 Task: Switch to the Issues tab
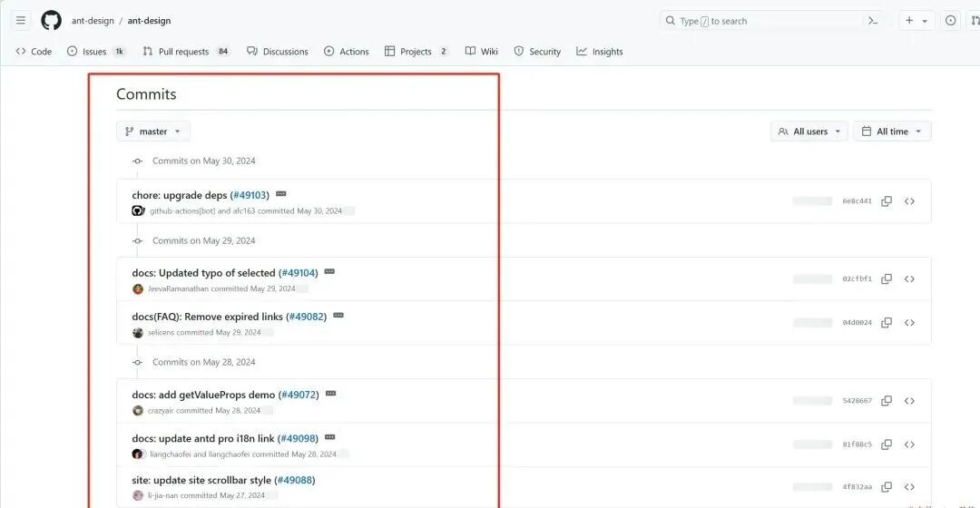[x=96, y=51]
